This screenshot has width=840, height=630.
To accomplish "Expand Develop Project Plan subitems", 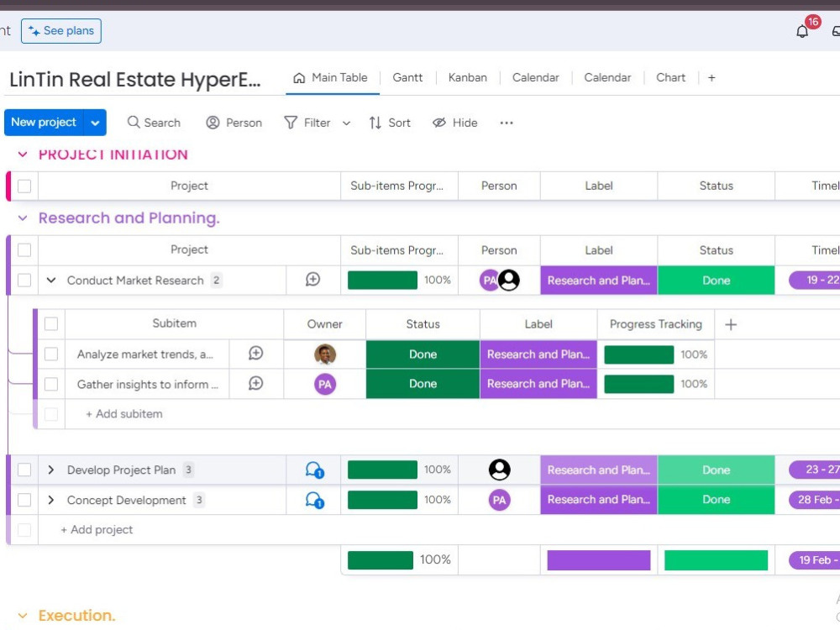I will (50, 470).
